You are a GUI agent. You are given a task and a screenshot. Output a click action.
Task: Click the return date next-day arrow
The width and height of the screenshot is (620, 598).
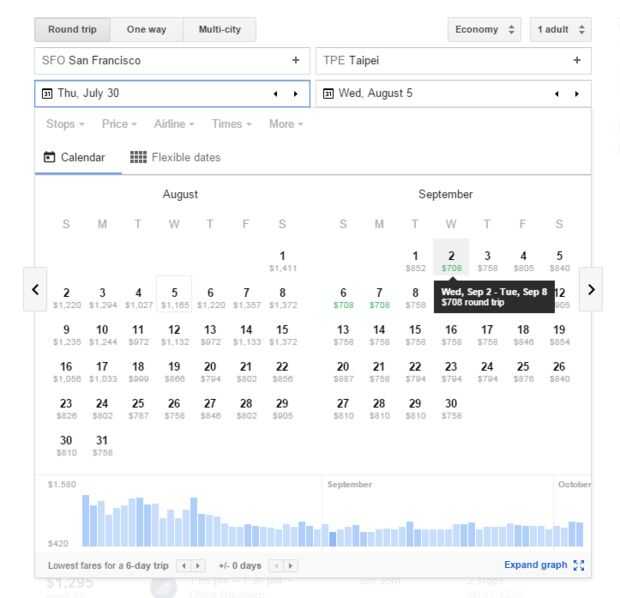(577, 94)
